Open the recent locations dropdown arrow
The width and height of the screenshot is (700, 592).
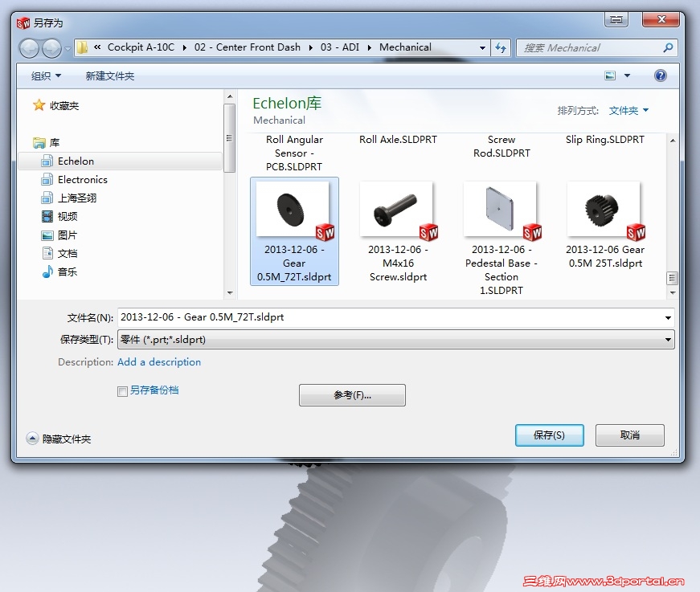(x=68, y=49)
